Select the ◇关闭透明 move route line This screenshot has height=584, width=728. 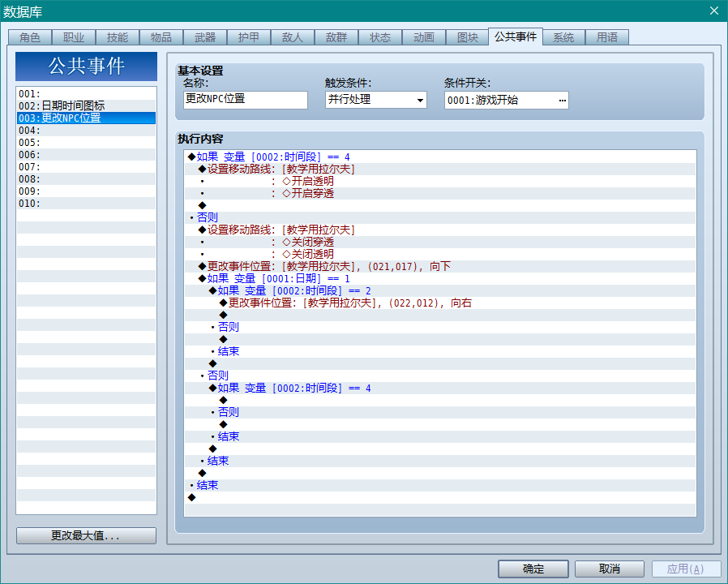tap(440, 254)
